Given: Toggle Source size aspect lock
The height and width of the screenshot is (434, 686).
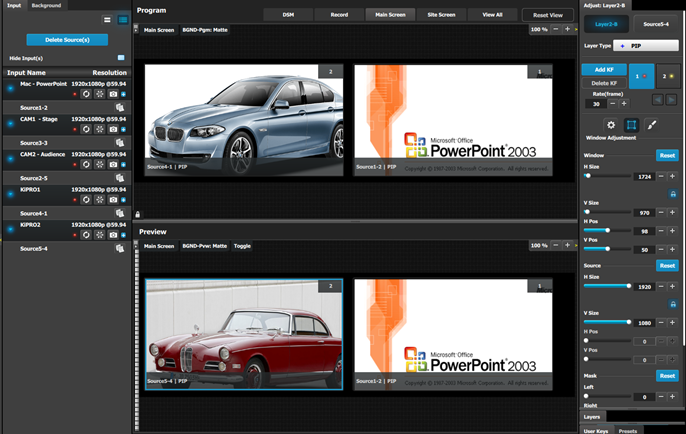Looking at the screenshot, I should (673, 304).
